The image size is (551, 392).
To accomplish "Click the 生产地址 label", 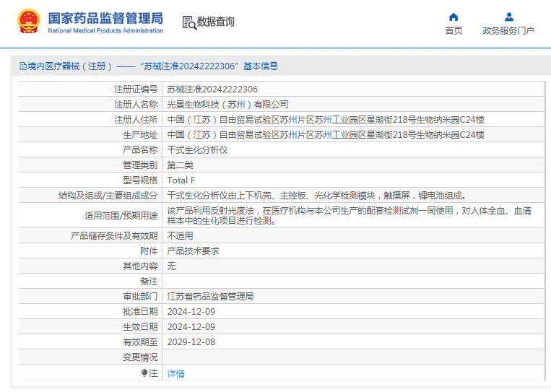I will click(140, 134).
